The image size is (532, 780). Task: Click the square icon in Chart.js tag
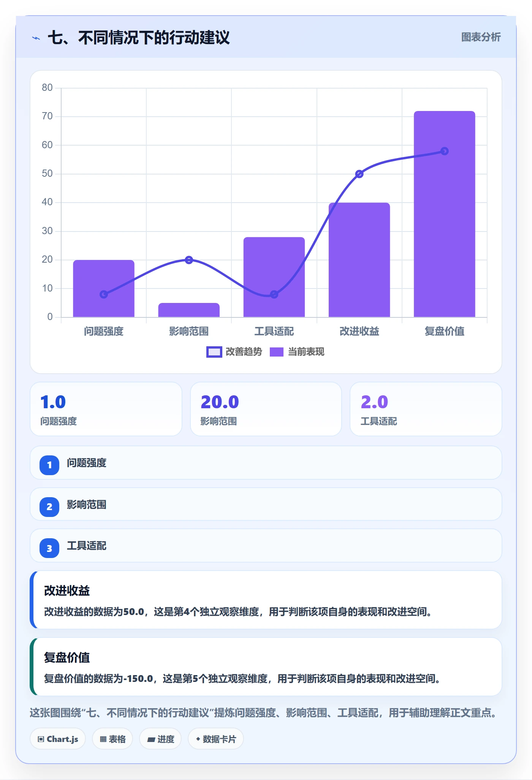41,739
